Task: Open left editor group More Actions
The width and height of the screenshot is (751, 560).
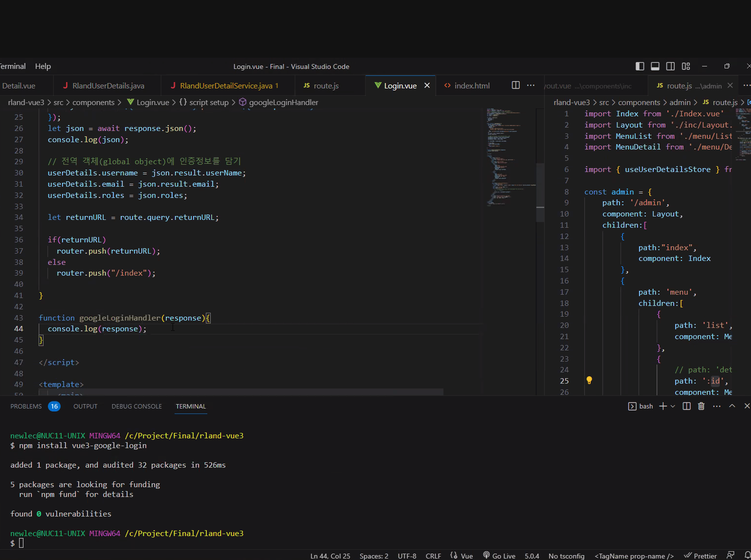Action: click(530, 85)
